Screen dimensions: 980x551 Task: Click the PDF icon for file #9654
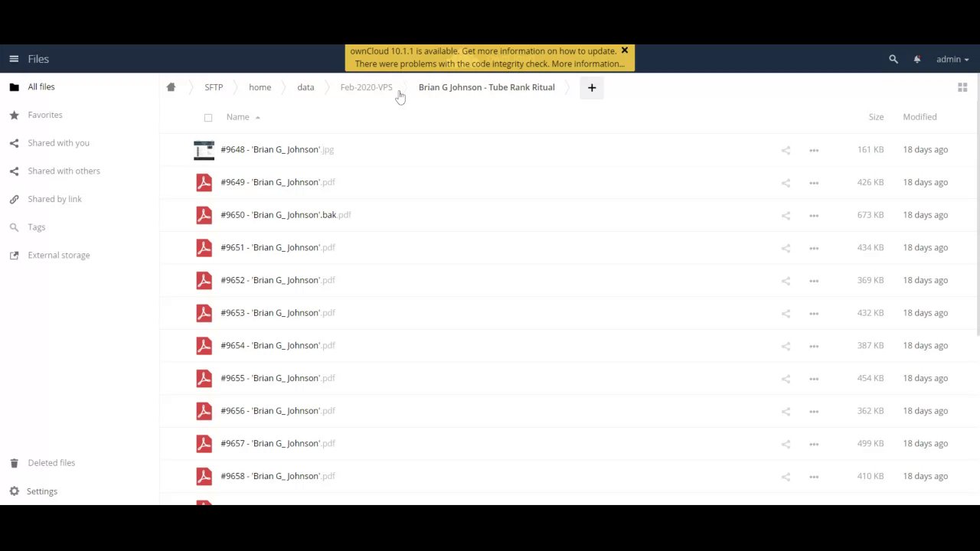point(204,346)
